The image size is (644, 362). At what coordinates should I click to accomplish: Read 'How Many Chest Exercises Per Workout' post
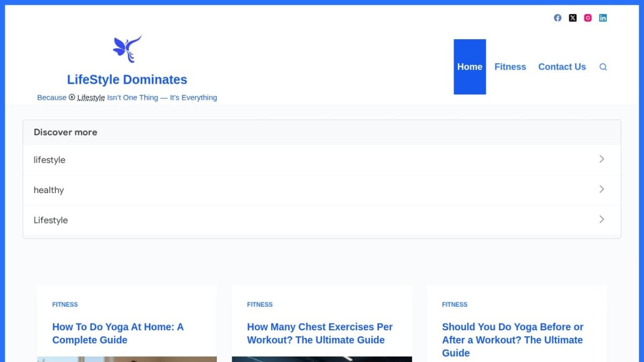pos(320,333)
